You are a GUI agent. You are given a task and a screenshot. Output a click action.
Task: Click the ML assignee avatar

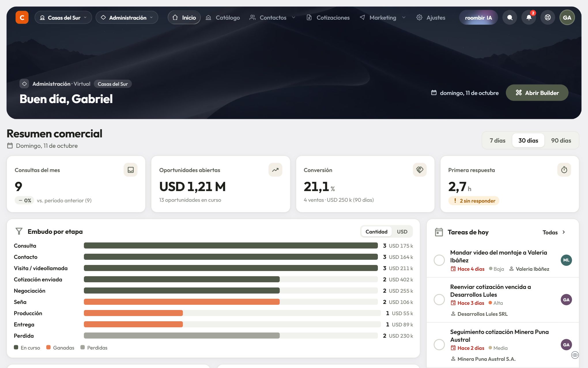[x=566, y=260]
